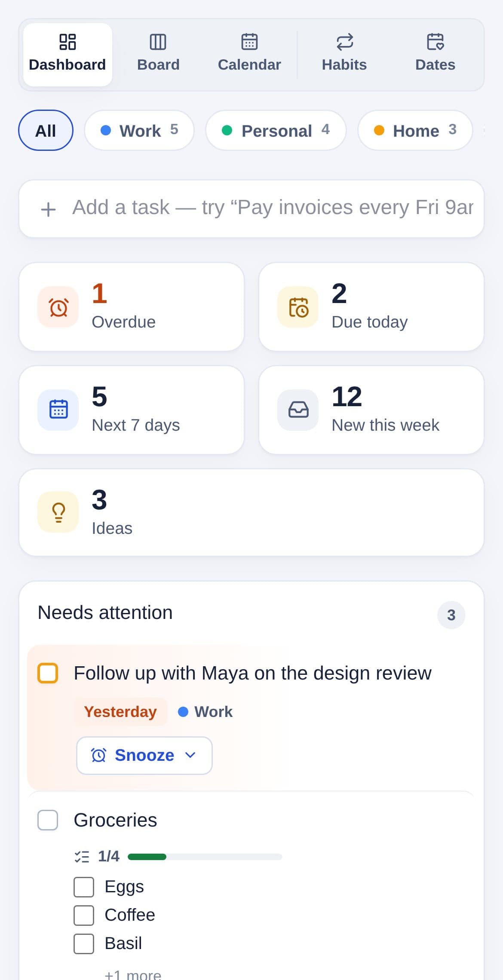Check off the Maya design review task
Viewport: 503px width, 980px height.
click(48, 673)
